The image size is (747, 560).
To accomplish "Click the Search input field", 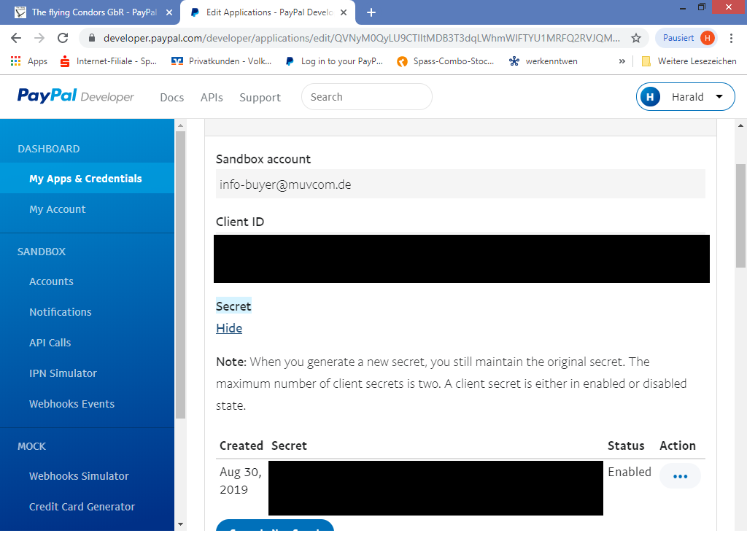I will tap(366, 97).
